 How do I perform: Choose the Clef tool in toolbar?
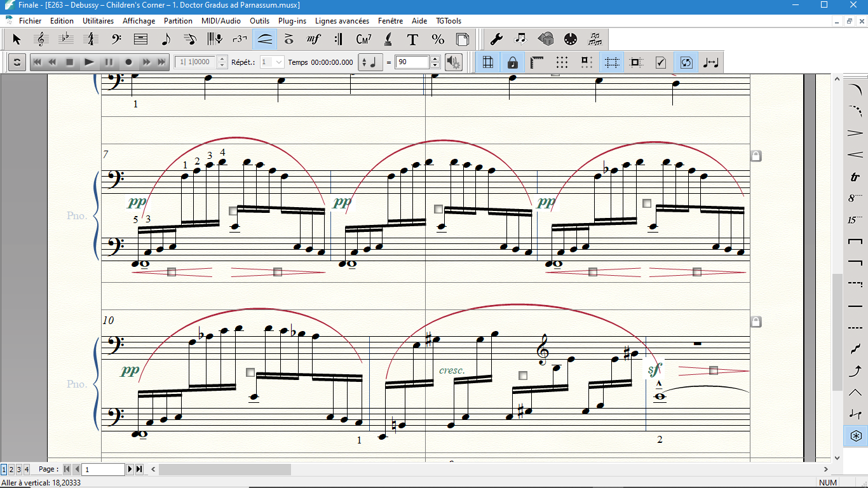pyautogui.click(x=116, y=39)
